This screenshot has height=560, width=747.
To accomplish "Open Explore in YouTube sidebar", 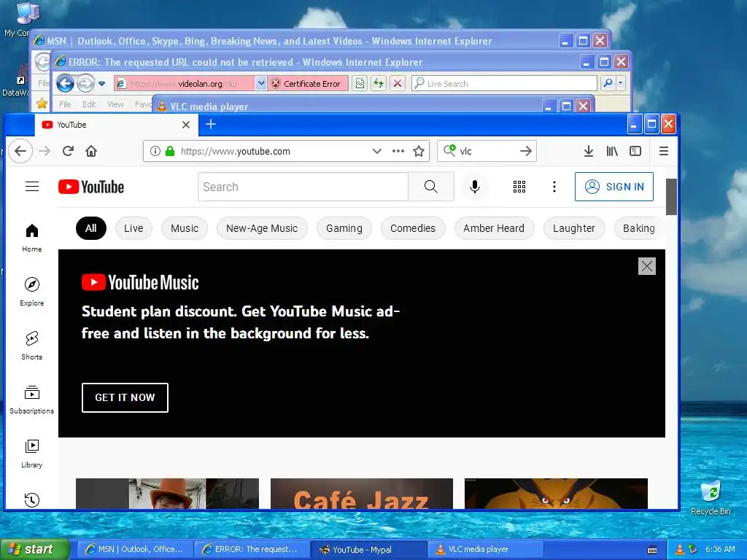I will click(x=32, y=292).
